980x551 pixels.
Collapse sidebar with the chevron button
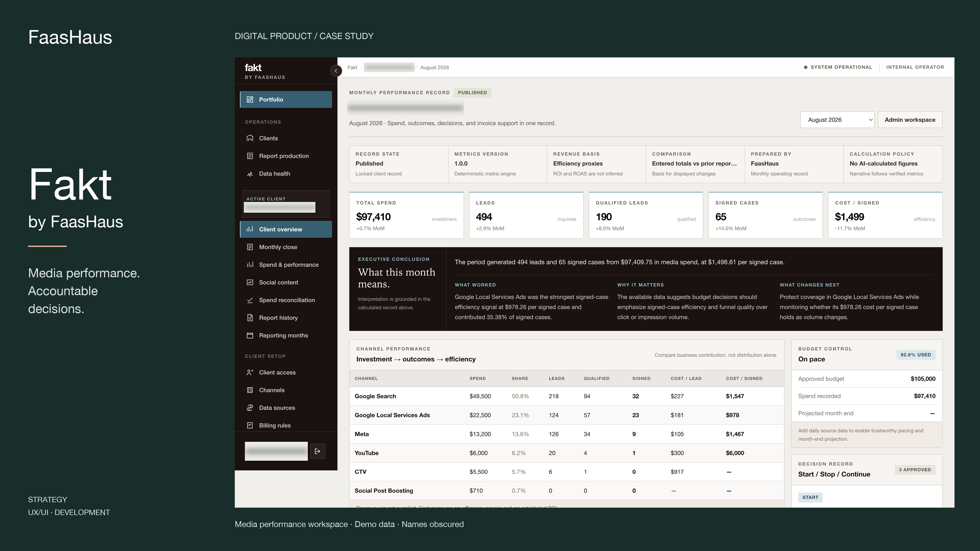tap(336, 71)
